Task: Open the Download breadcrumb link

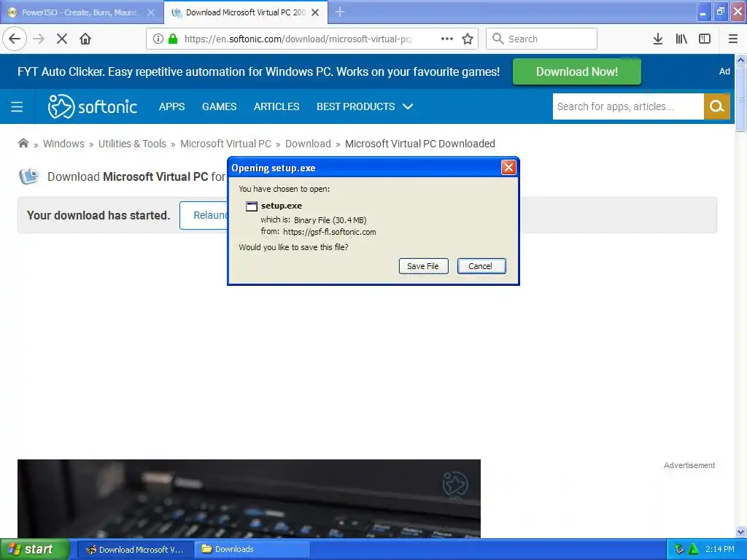Action: (308, 144)
